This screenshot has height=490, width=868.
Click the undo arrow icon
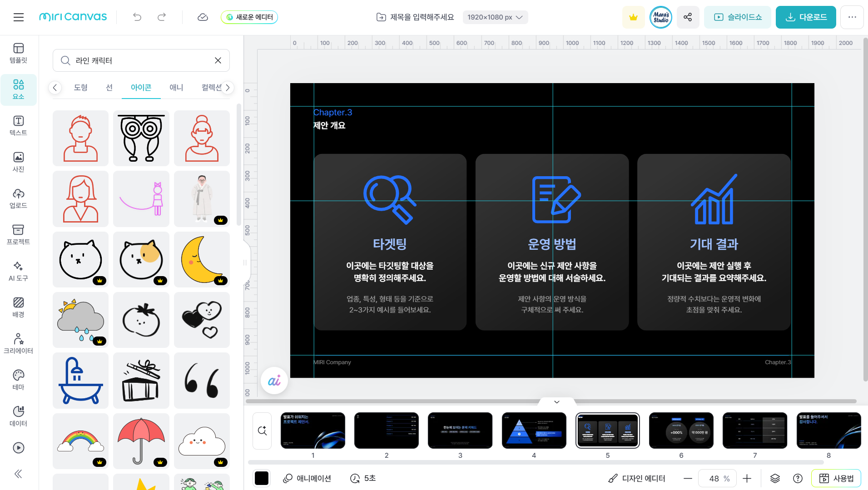(137, 17)
